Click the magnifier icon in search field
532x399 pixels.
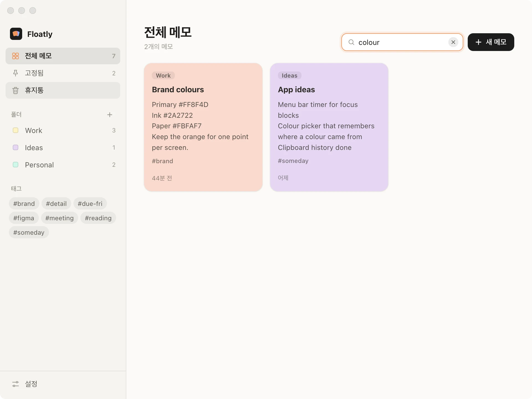coord(351,42)
